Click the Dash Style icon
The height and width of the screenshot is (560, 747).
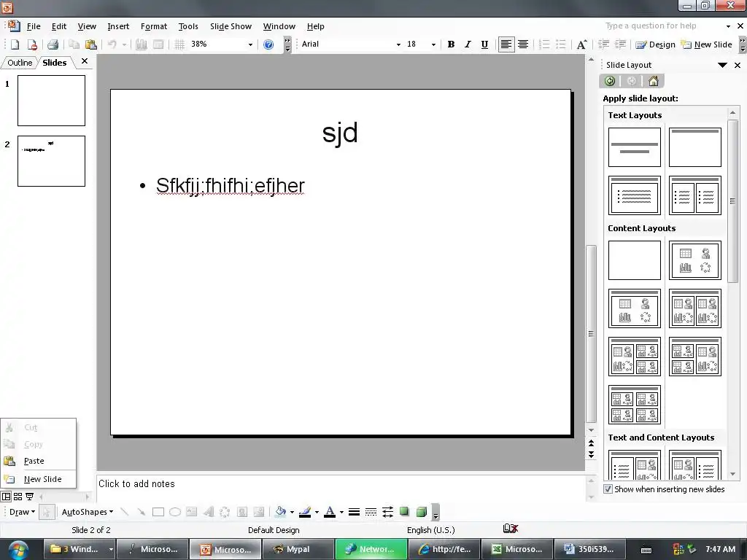371,512
